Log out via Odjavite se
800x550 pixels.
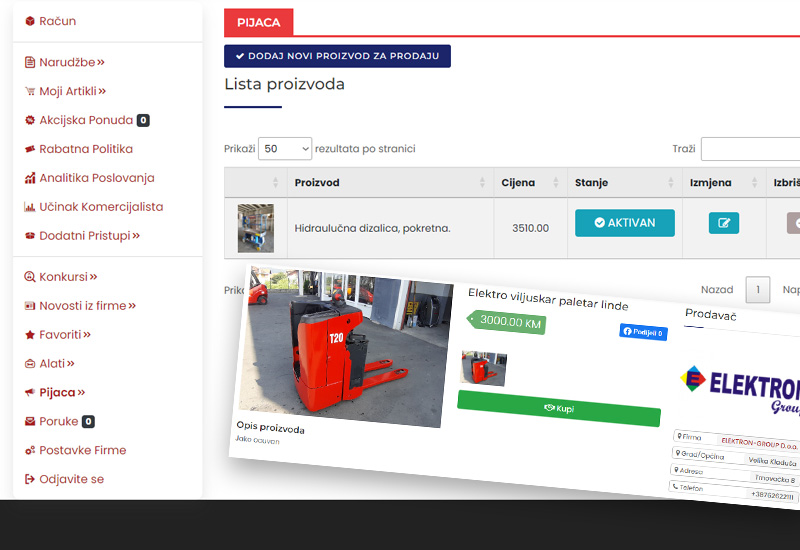tap(71, 479)
